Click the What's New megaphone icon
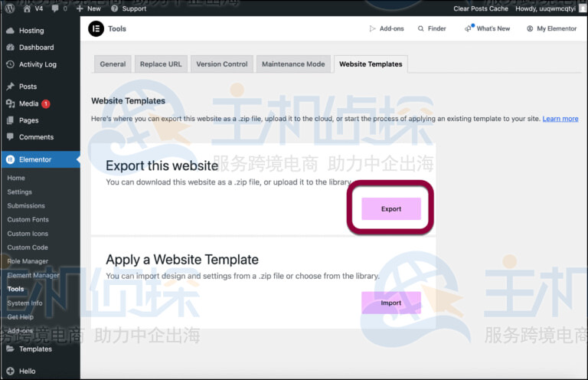This screenshot has height=380, width=588. pos(469,28)
